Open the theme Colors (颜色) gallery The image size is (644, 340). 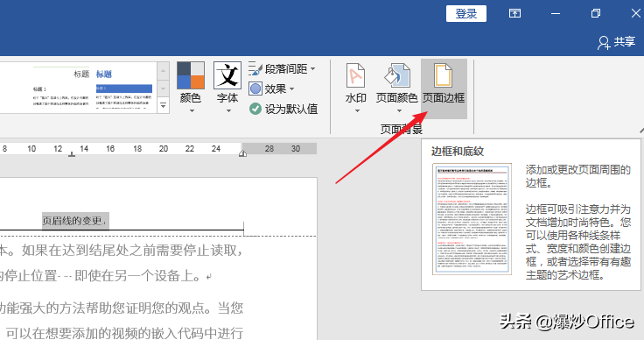191,88
